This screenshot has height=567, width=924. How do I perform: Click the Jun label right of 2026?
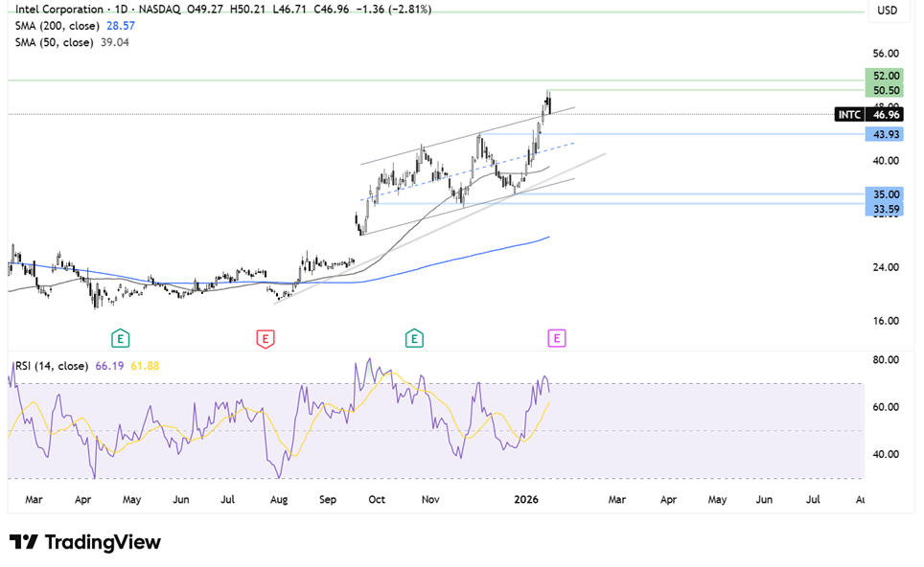764,499
